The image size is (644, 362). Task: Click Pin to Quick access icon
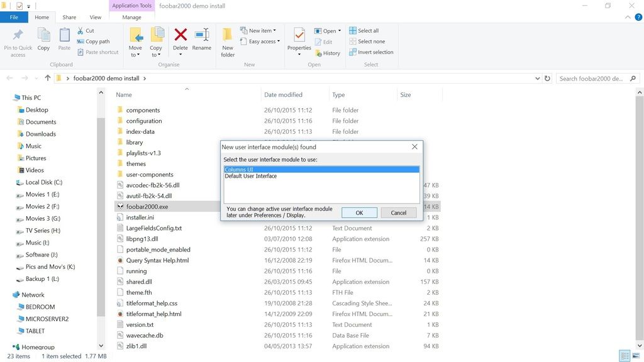[18, 35]
